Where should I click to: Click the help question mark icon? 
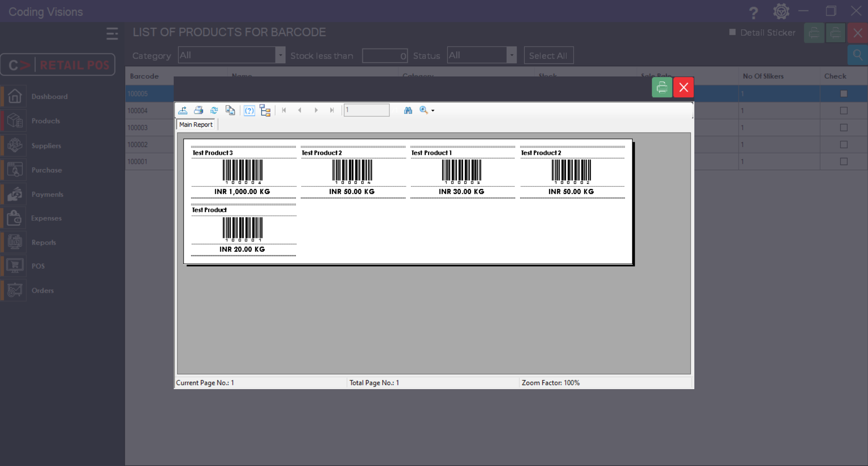point(753,12)
